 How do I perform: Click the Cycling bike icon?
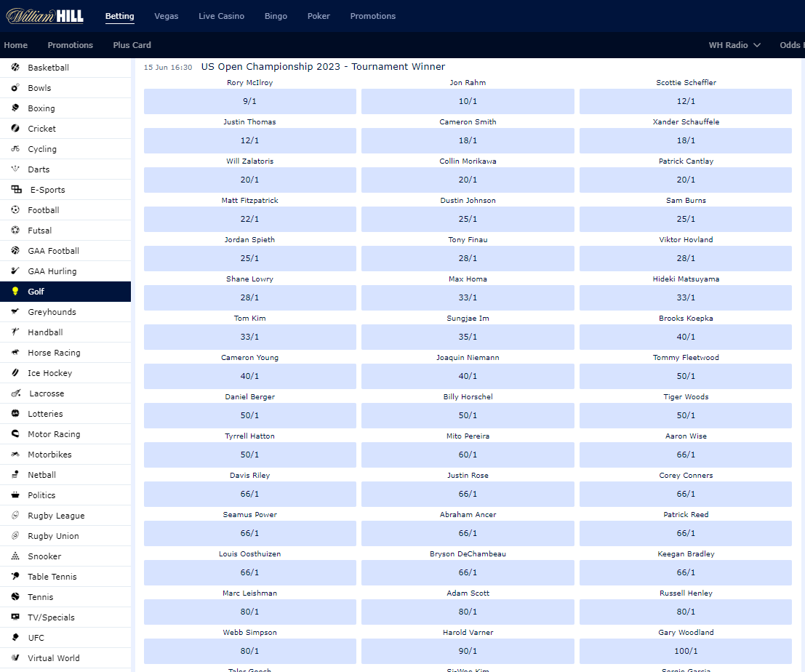pyautogui.click(x=15, y=149)
